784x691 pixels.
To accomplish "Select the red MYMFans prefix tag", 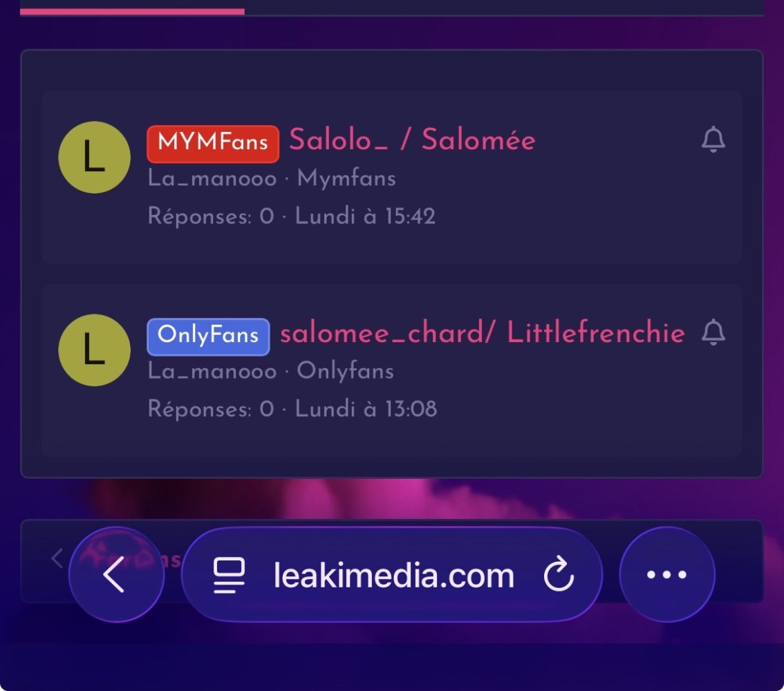I will pos(213,144).
